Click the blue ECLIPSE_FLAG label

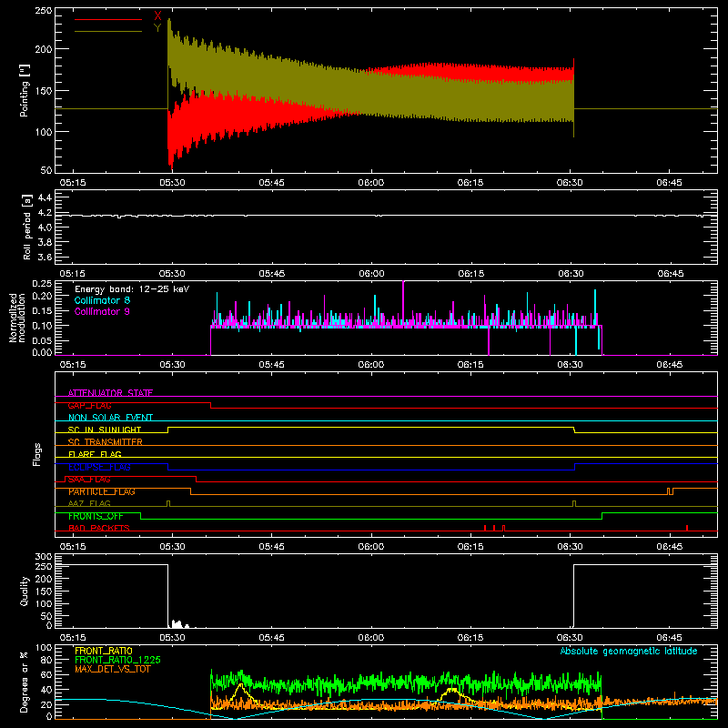point(99,467)
